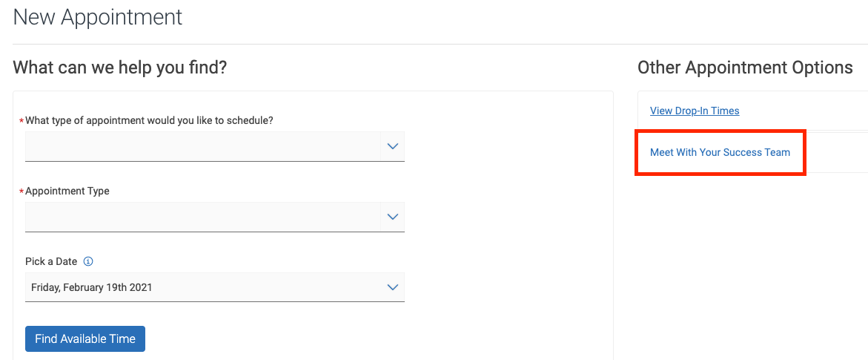Viewport: 868px width, 360px height.
Task: Click the chevron arrow of the schedule-type dropdown
Action: (x=393, y=146)
